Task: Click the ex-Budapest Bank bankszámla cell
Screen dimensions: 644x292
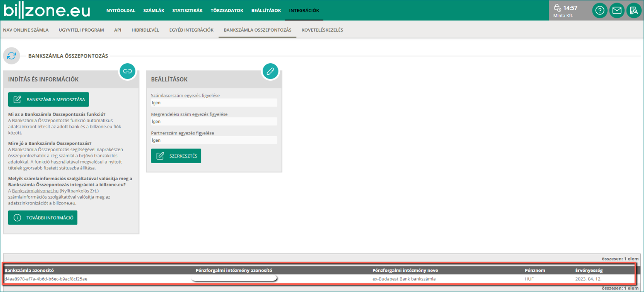Action: point(404,279)
